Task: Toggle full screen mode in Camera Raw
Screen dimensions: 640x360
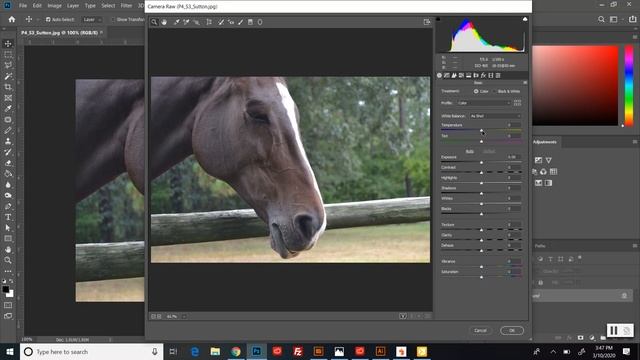Action: pos(427,22)
